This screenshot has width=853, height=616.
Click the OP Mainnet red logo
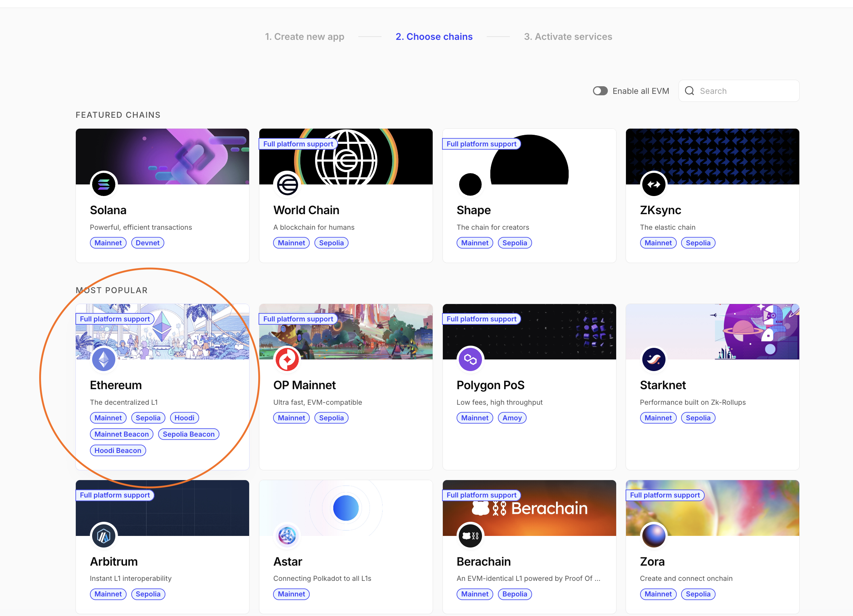coord(287,359)
